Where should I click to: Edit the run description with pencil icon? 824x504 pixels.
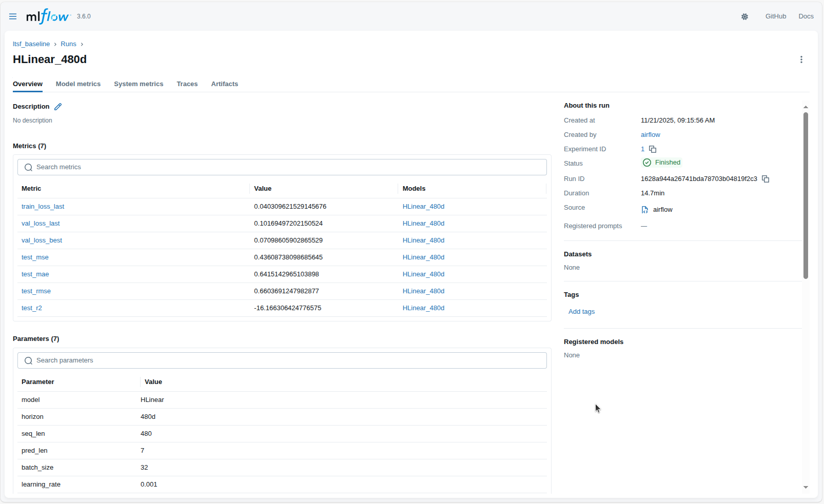[57, 107]
